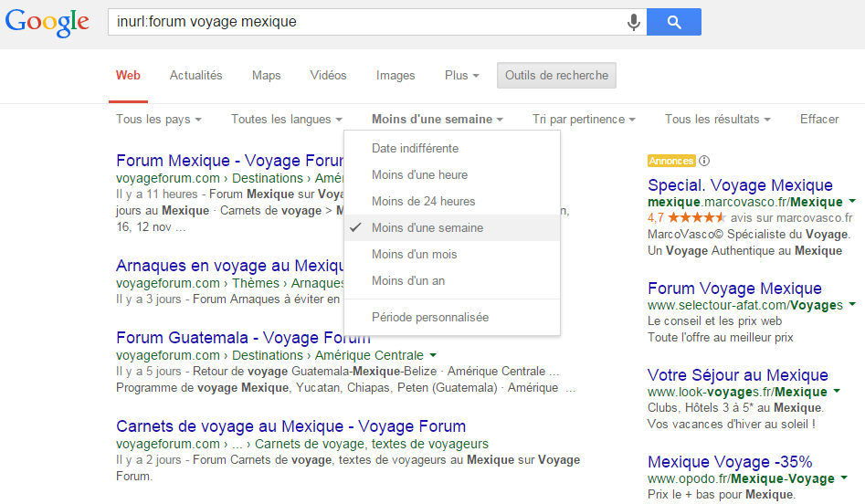
Task: Open Arnaques en voyage au Mexique result
Action: pyautogui.click(x=229, y=266)
